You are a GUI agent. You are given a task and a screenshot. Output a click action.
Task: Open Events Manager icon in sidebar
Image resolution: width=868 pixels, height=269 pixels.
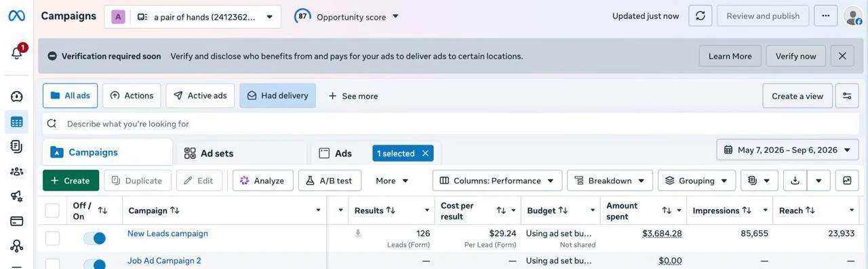(17, 246)
